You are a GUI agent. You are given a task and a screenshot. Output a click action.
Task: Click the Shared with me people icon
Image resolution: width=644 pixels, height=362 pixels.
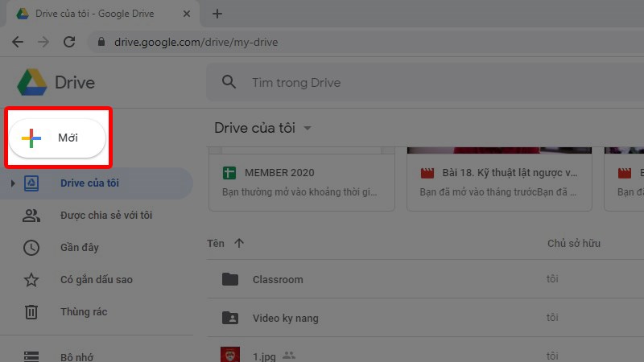[x=31, y=215]
